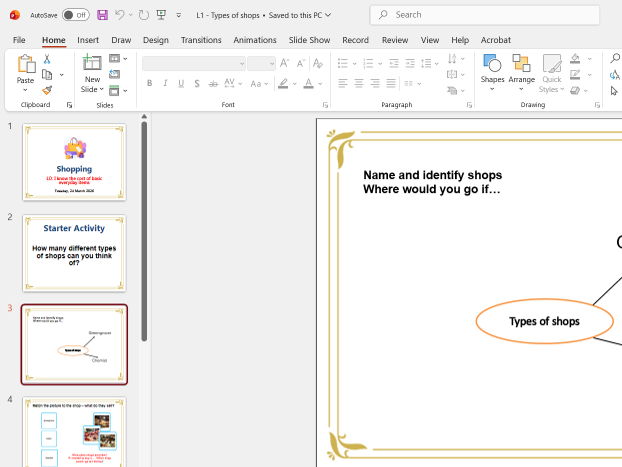The width and height of the screenshot is (622, 467).
Task: Click the Paste clipboard icon
Action: click(x=26, y=63)
